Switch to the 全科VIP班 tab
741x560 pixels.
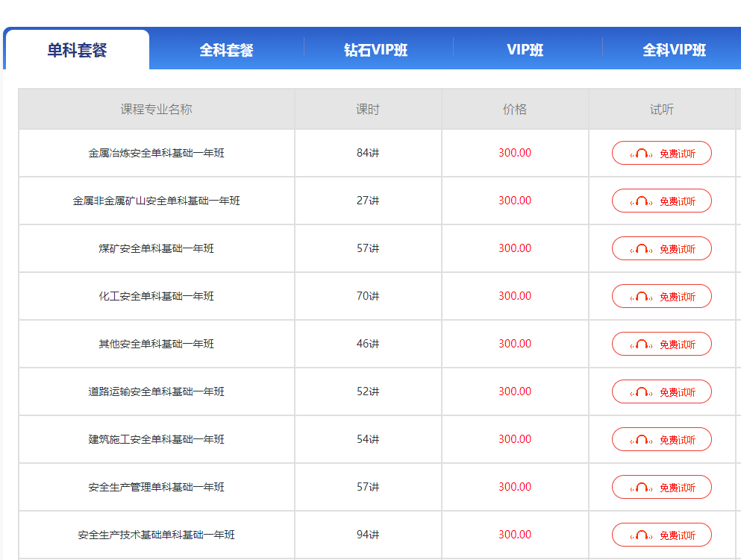pyautogui.click(x=674, y=50)
